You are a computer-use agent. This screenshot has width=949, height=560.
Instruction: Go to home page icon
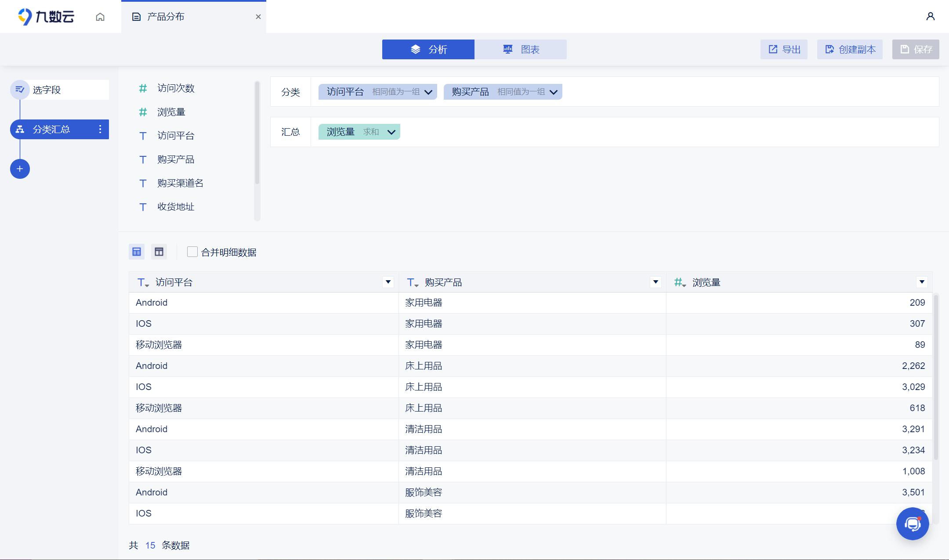pyautogui.click(x=100, y=17)
